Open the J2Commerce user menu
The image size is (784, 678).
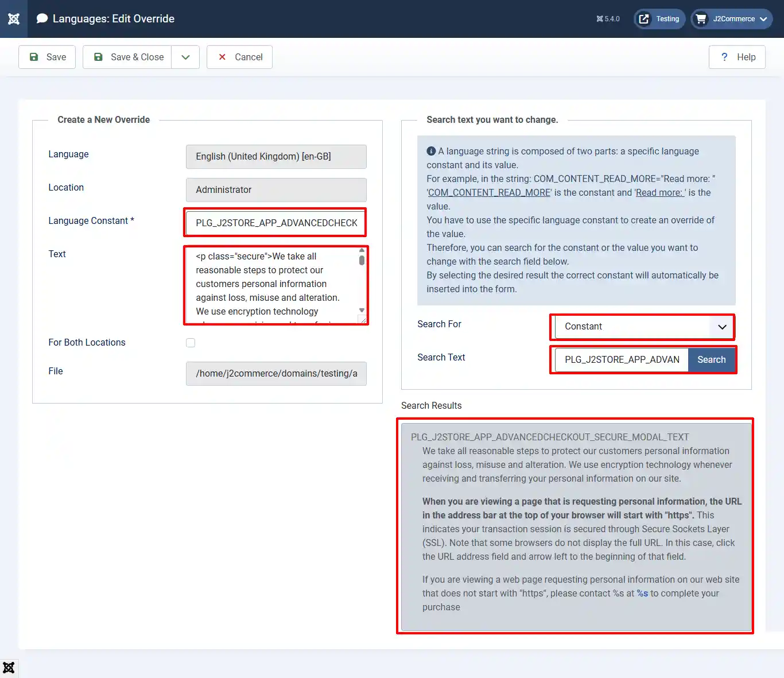[732, 19]
